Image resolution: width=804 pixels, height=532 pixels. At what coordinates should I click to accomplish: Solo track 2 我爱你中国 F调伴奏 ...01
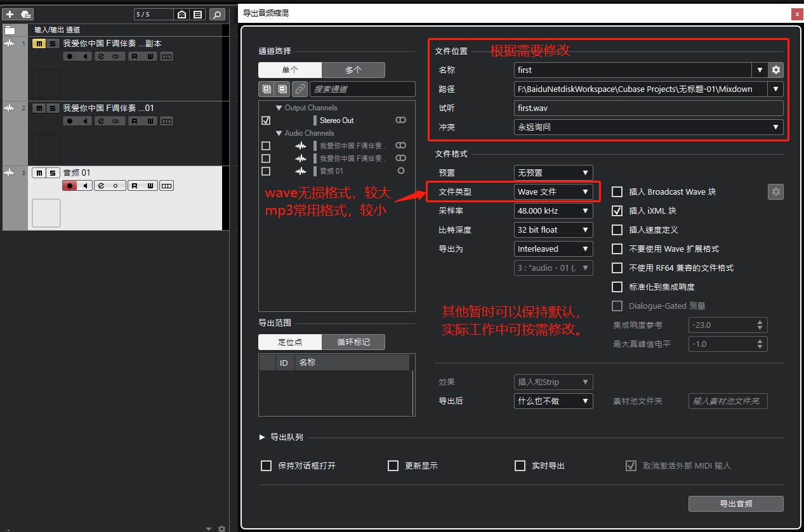point(53,108)
